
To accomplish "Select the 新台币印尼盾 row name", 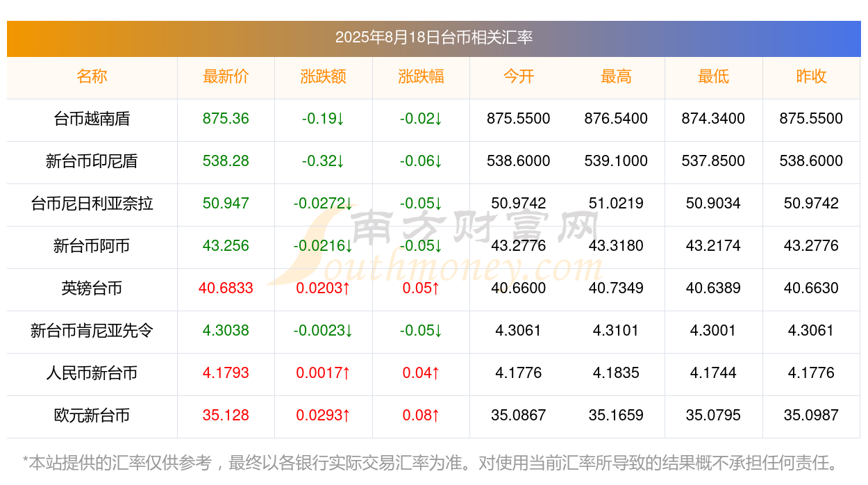I will tap(92, 161).
